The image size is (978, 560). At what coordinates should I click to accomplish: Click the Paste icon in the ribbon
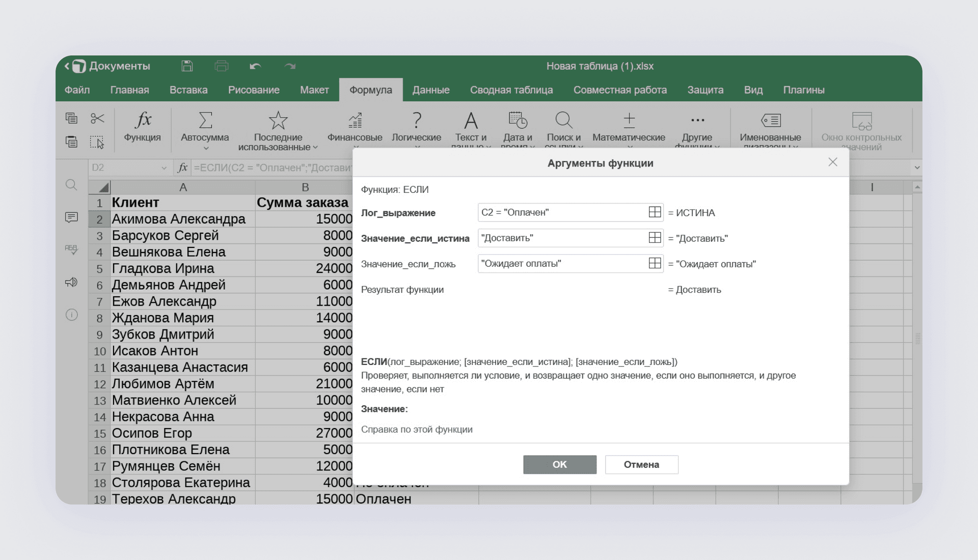click(x=71, y=142)
